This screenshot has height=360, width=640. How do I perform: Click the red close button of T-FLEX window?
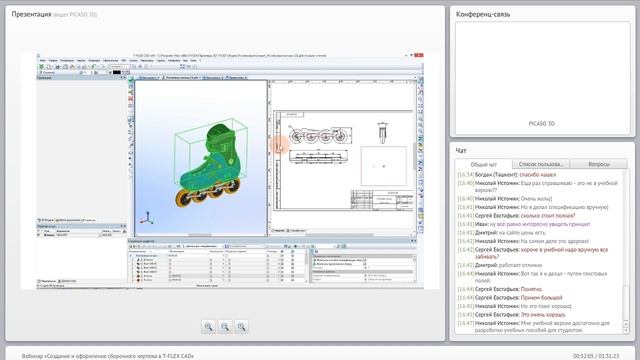pyautogui.click(x=419, y=55)
